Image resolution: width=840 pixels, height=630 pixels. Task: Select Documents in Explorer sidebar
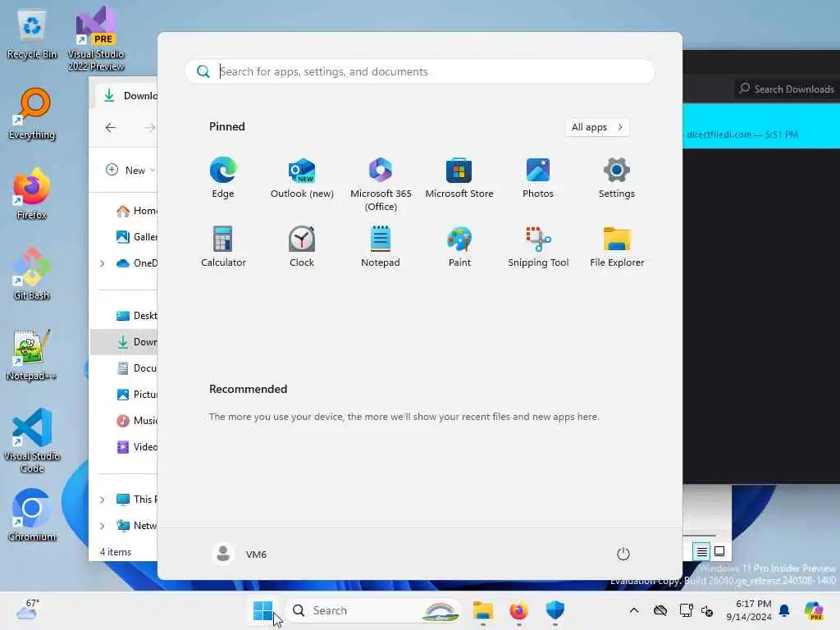137,368
